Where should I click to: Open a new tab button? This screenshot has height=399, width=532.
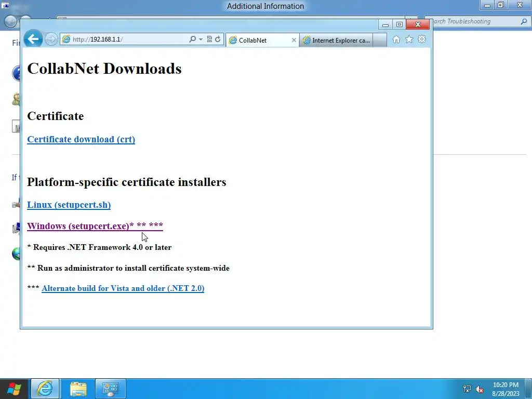point(380,41)
